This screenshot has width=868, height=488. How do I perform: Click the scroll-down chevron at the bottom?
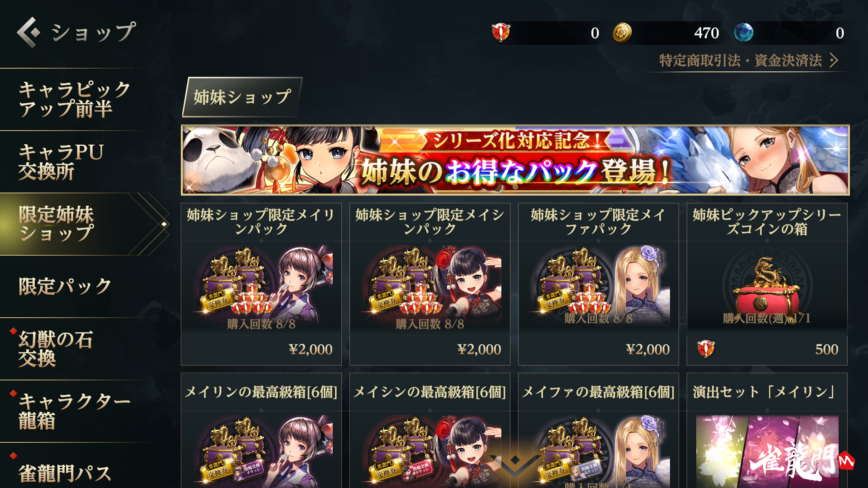[515, 463]
